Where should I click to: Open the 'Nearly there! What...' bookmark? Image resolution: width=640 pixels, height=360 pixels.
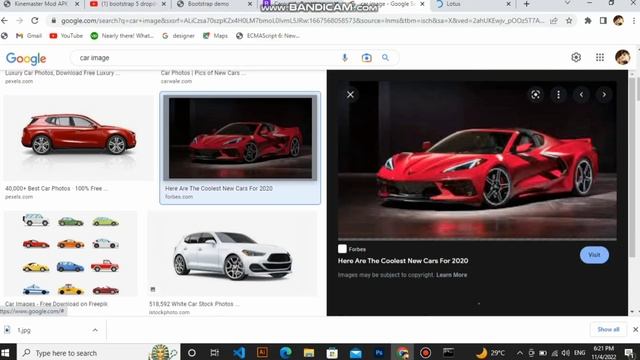[122, 36]
